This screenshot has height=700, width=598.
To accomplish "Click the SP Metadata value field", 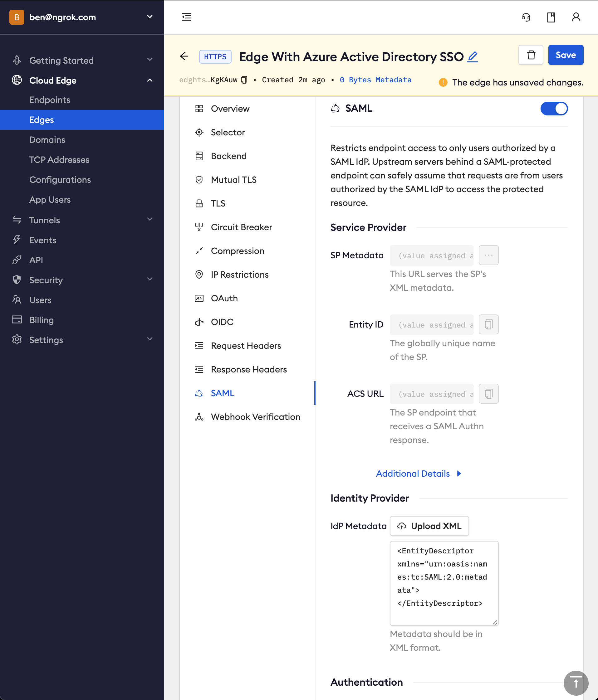I will (x=432, y=255).
